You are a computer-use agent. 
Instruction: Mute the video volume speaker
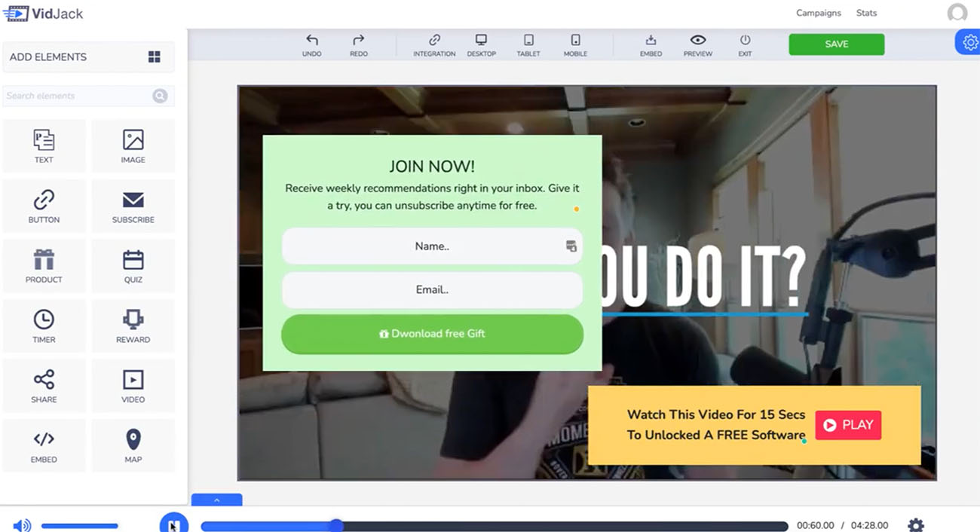click(x=22, y=525)
